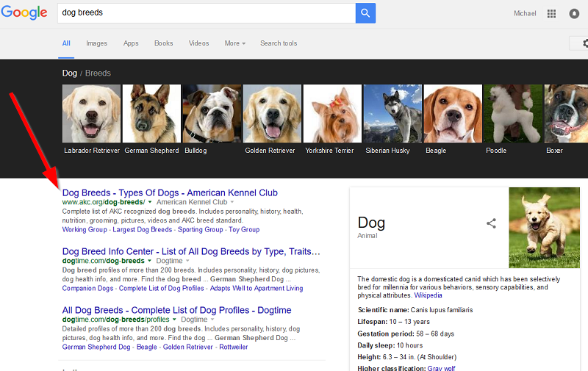Open Adapts Well to Apartment Living sitelink
This screenshot has width=588, height=371.
257,288
